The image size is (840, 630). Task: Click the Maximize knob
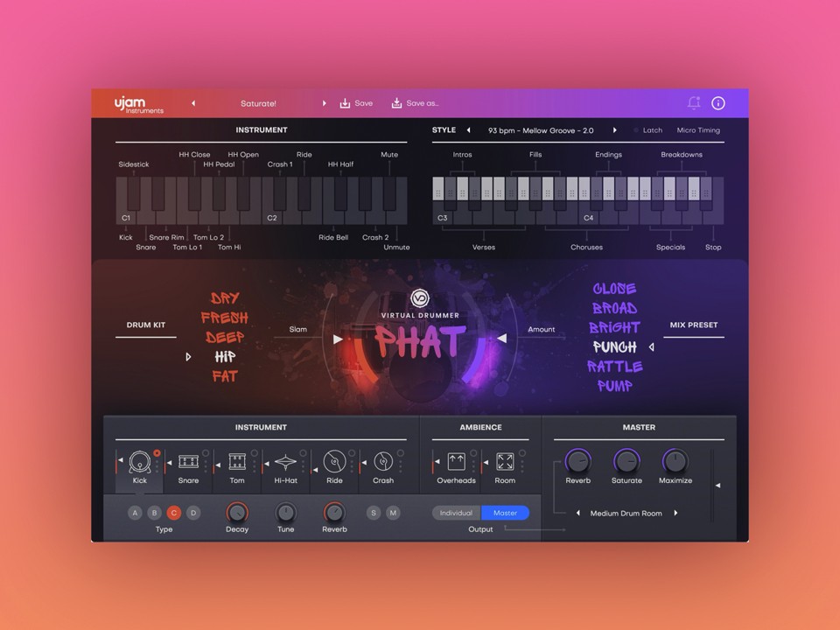[675, 461]
